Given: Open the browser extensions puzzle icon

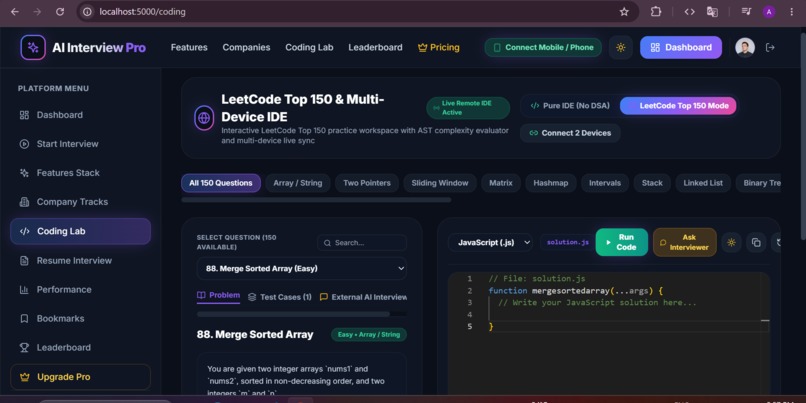Looking at the screenshot, I should pos(656,11).
